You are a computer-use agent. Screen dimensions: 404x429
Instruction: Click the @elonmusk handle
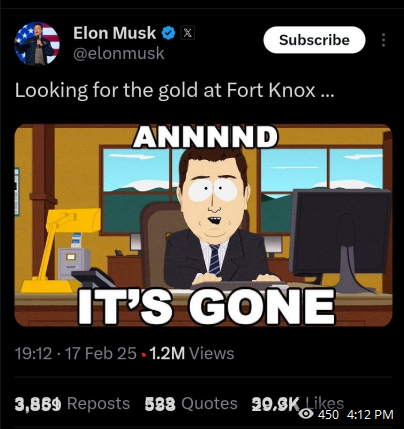119,53
